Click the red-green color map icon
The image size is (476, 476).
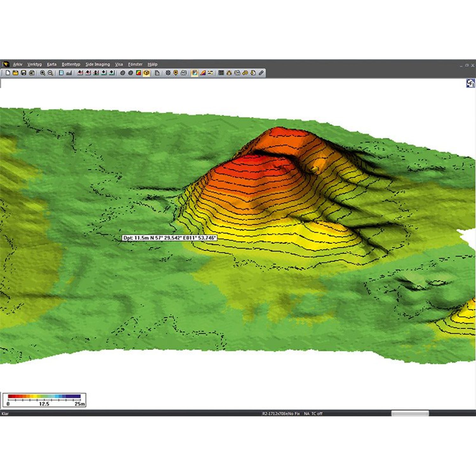(139, 73)
